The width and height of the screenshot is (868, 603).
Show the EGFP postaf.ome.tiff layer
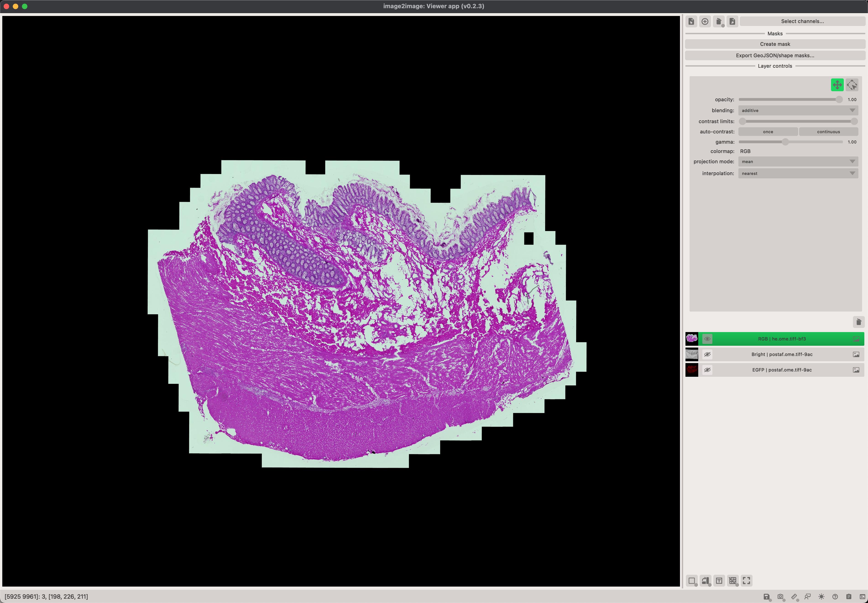pos(707,370)
